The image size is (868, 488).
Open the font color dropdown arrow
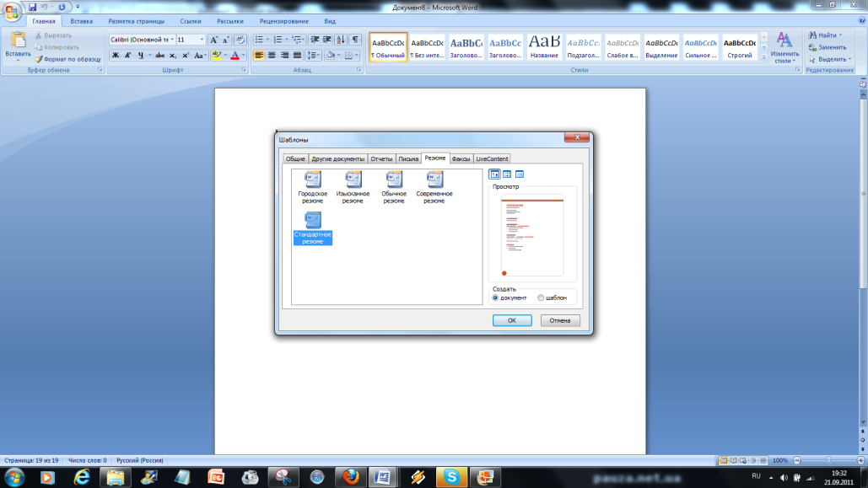[x=243, y=56]
